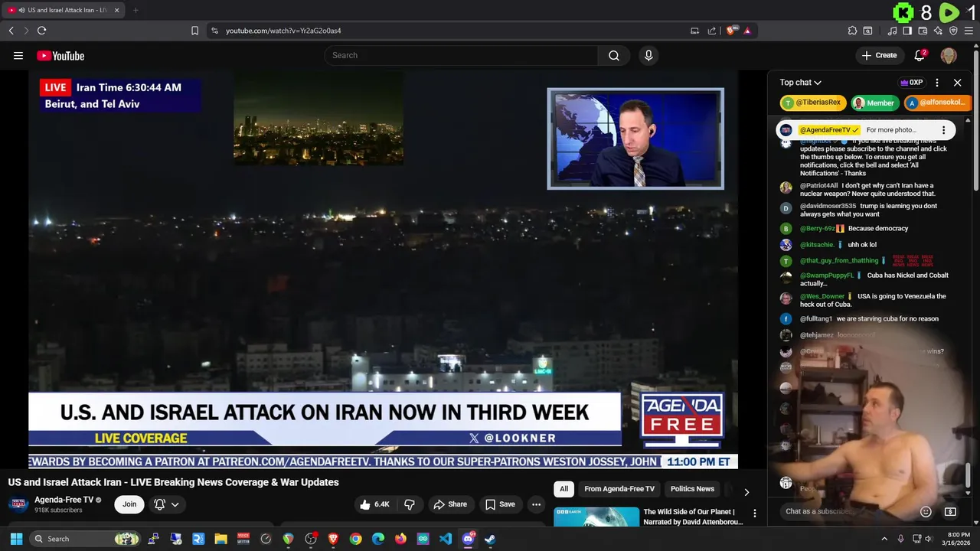
Task: Click the @Patriot4All chat username
Action: (x=818, y=185)
